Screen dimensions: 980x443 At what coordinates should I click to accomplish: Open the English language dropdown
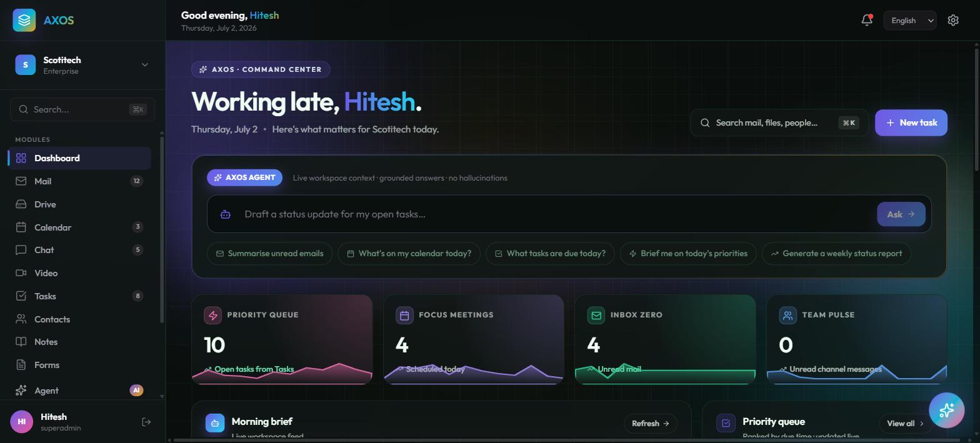(909, 21)
